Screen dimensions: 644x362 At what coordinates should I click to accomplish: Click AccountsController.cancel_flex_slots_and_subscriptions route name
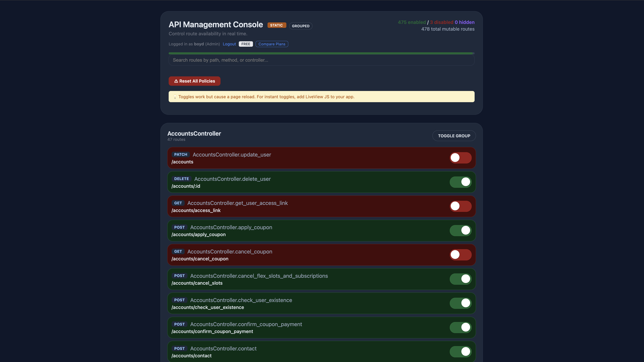point(259,276)
